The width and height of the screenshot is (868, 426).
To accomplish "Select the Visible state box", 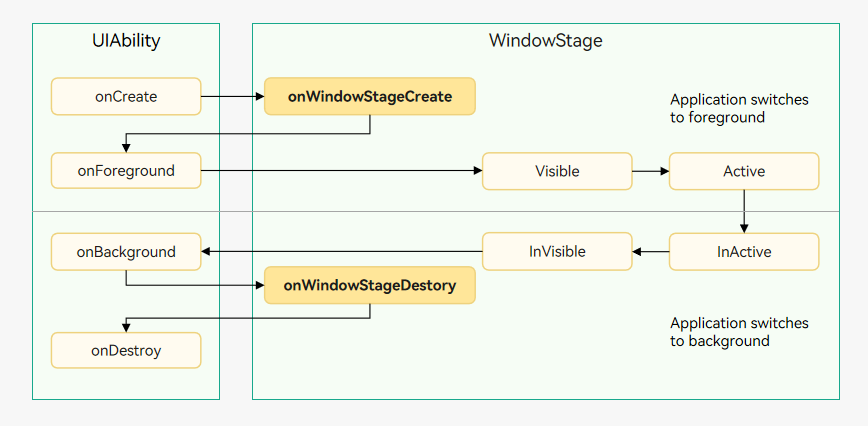I will tap(557, 172).
